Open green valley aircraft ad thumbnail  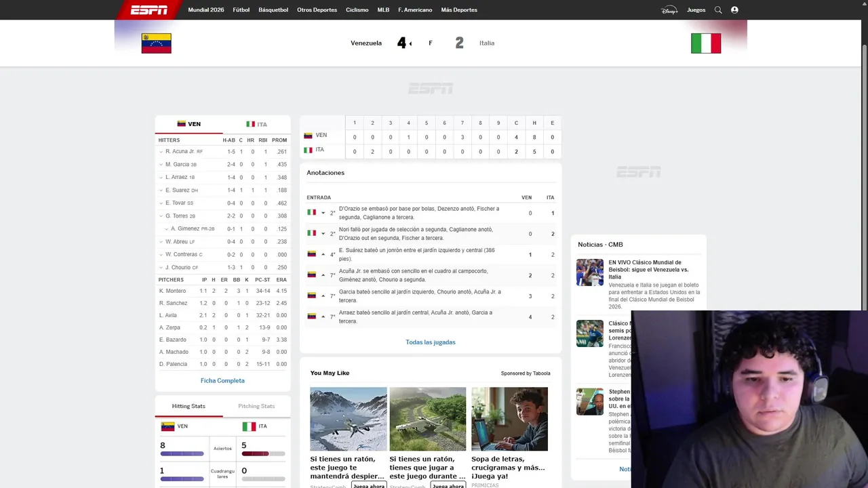(428, 419)
